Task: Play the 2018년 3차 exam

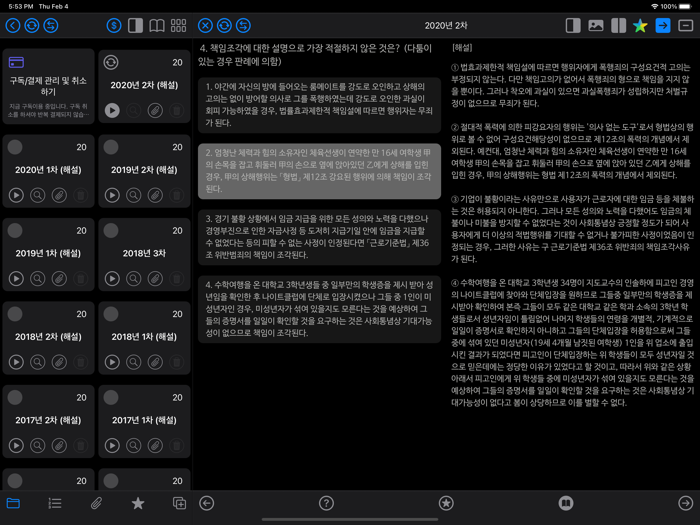Action: point(112,278)
